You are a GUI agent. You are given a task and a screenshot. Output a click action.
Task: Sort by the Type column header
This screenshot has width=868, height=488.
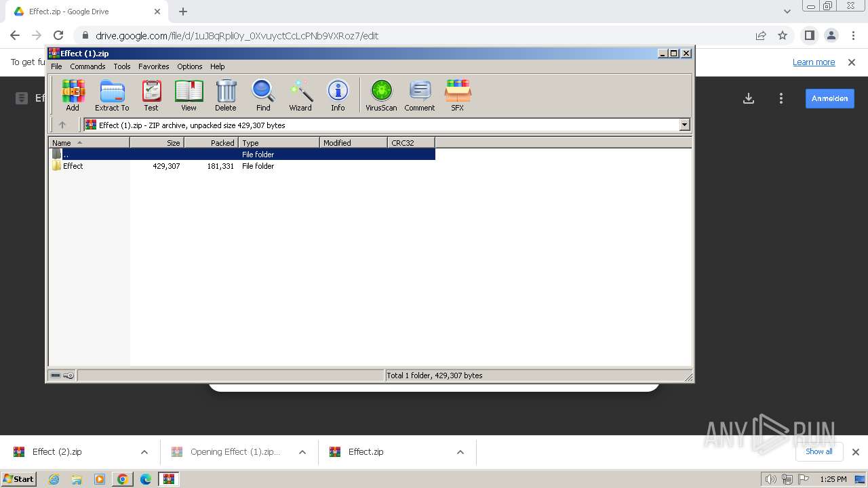[279, 142]
